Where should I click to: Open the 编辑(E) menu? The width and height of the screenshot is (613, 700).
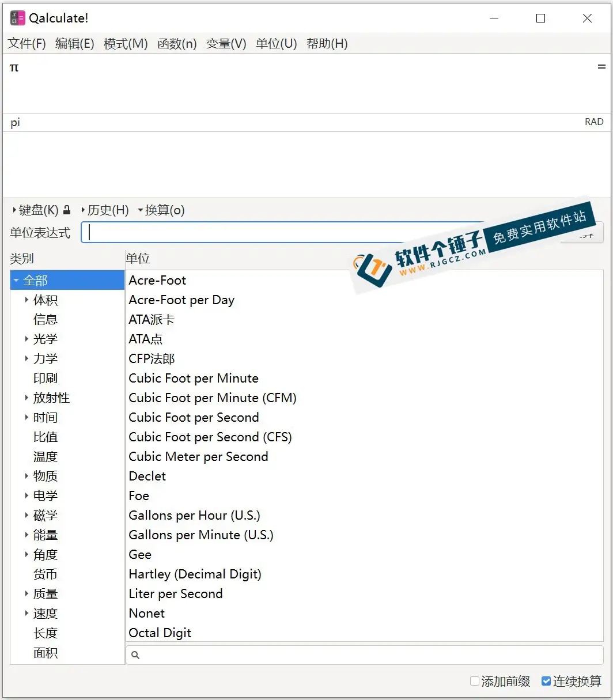[75, 44]
